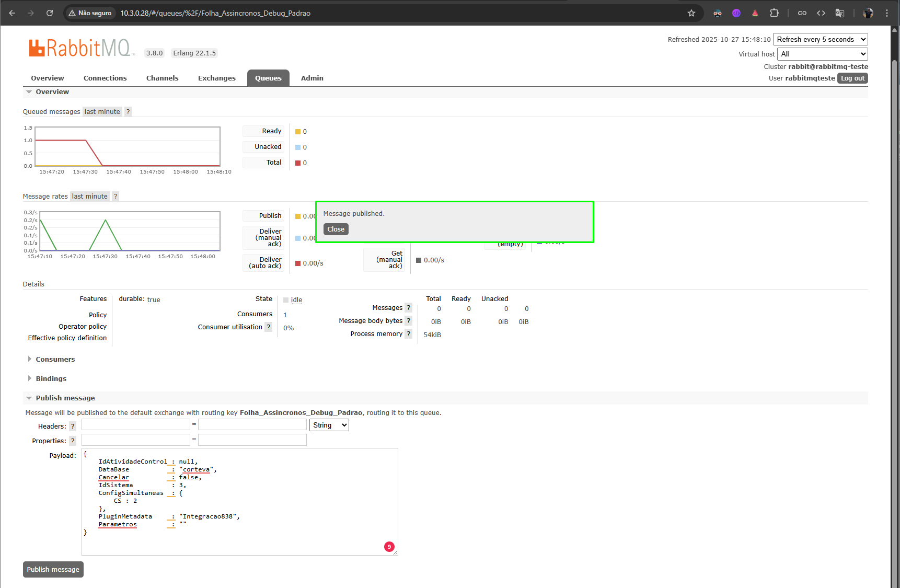Reload the page with browser refresh icon

[x=50, y=13]
